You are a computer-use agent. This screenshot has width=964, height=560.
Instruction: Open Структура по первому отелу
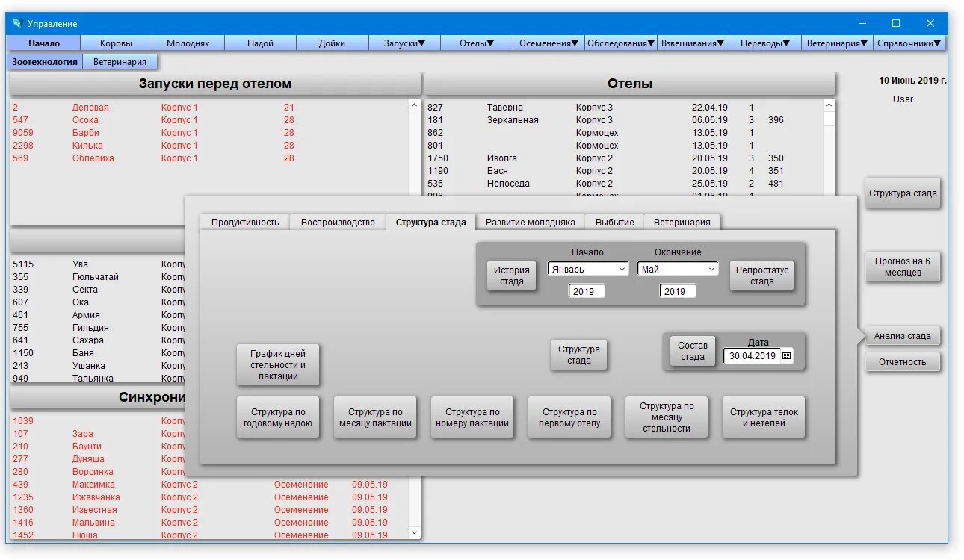point(569,417)
